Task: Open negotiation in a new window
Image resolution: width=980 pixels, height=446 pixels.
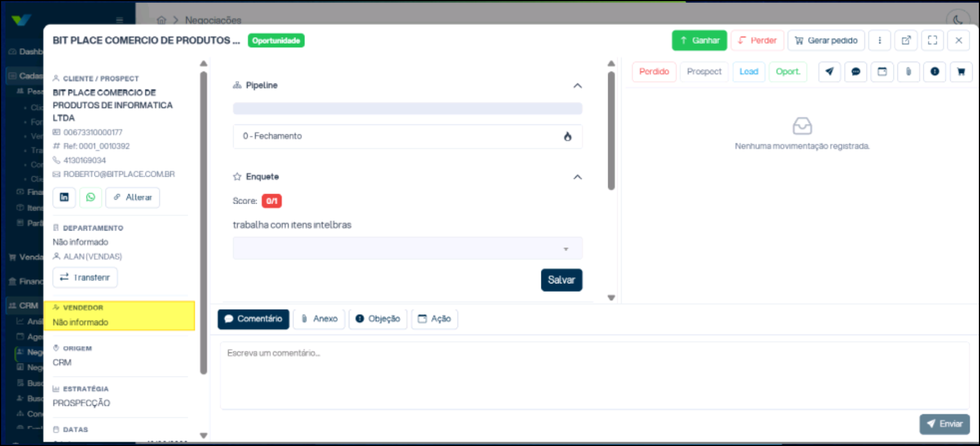Action: (906, 40)
